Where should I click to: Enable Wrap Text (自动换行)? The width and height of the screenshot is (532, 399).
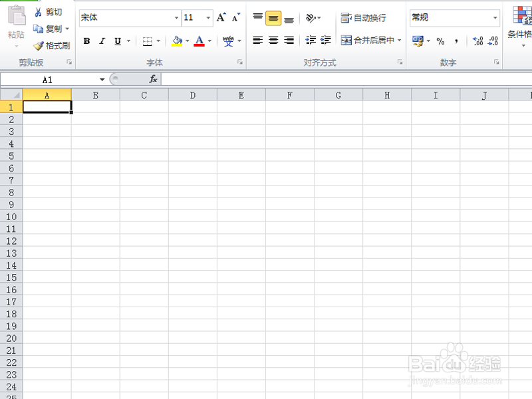[x=363, y=18]
